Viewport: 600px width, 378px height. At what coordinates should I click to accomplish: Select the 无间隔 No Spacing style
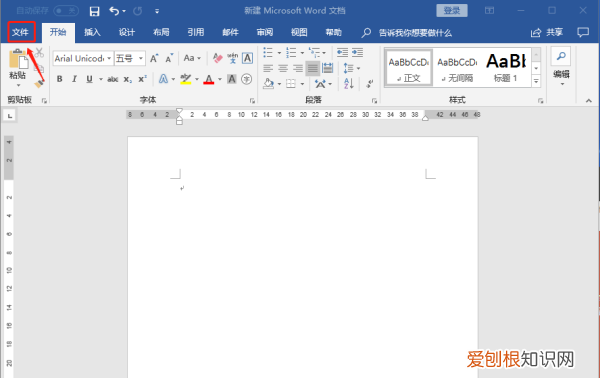457,68
